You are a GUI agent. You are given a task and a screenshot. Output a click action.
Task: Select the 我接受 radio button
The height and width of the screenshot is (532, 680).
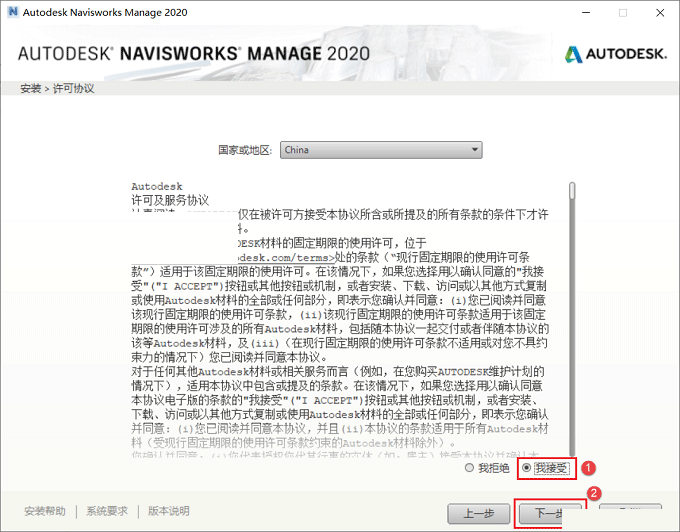tap(526, 468)
